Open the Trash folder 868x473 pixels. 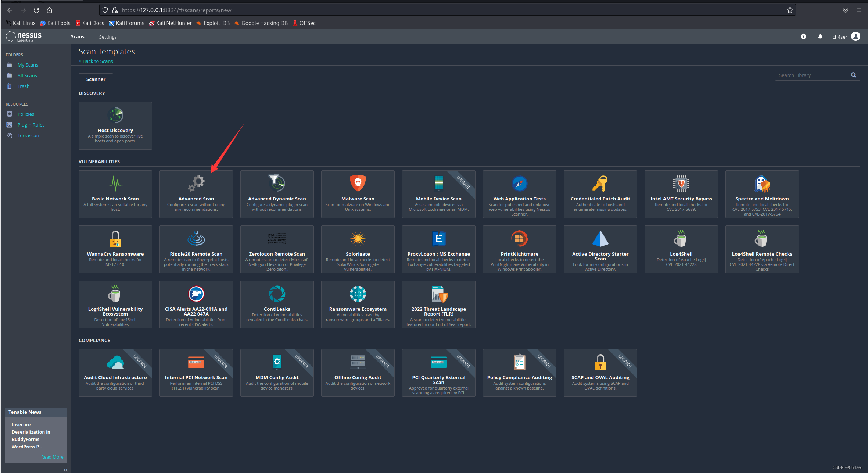23,86
